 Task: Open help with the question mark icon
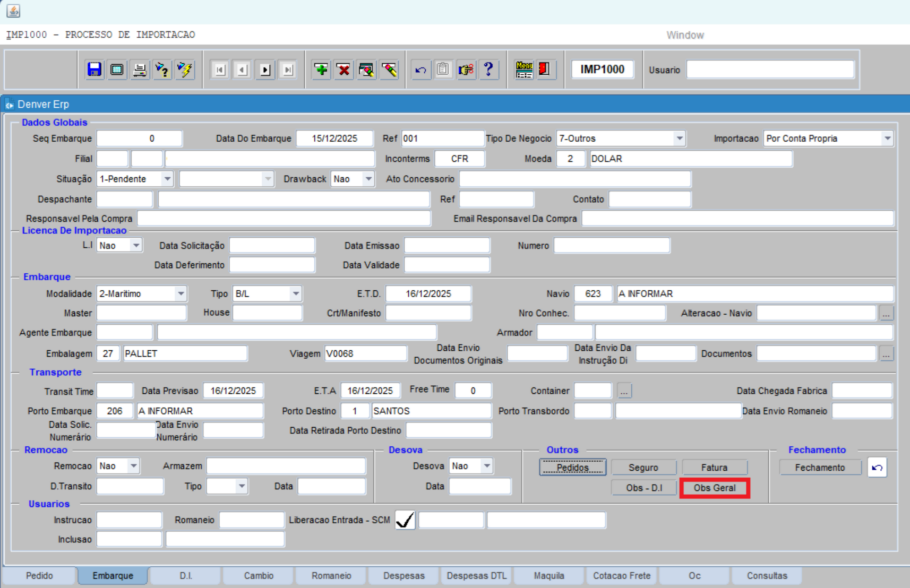[488, 70]
